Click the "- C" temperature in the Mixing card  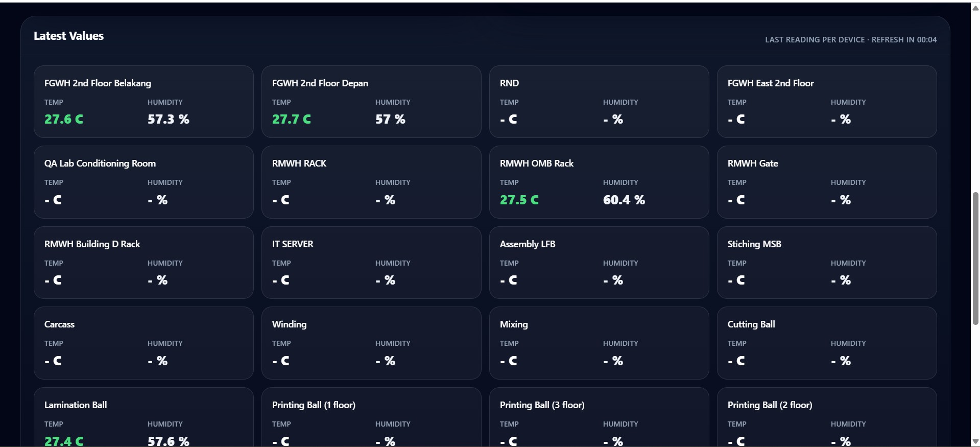509,361
